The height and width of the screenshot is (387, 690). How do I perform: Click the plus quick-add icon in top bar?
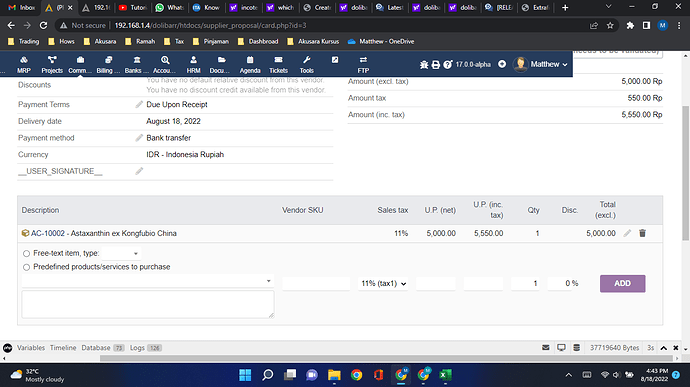502,64
